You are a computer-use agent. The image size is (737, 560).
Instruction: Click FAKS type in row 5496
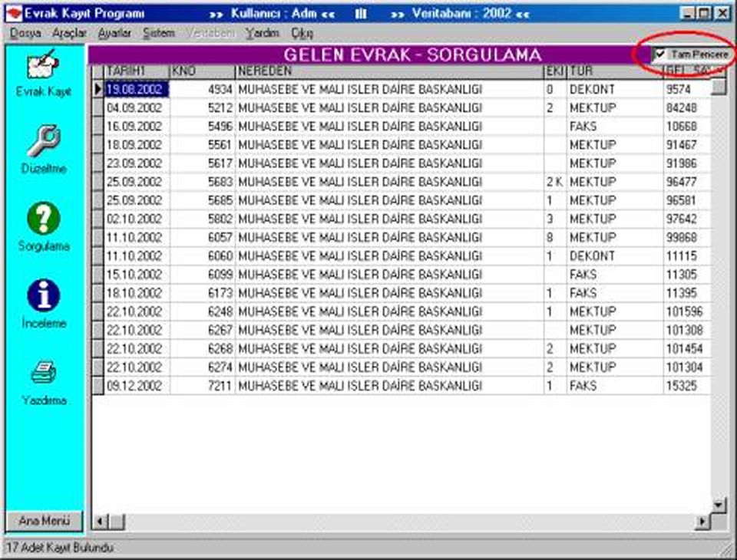coord(615,127)
